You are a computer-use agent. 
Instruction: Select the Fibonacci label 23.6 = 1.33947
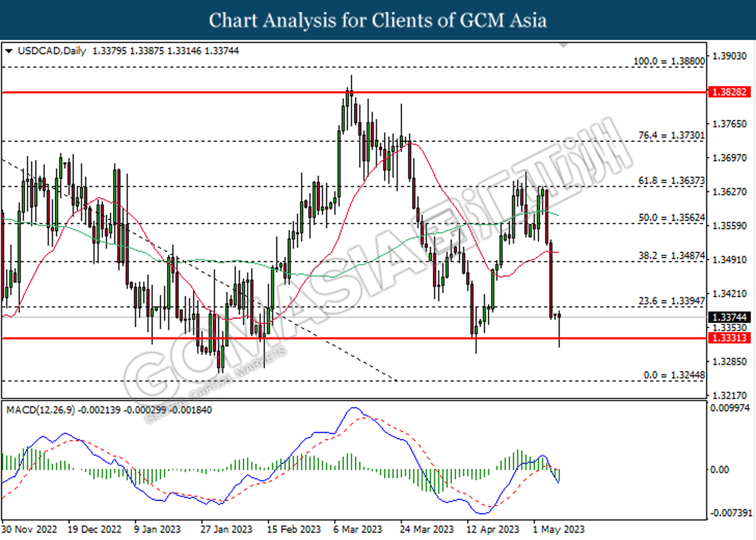tap(671, 301)
